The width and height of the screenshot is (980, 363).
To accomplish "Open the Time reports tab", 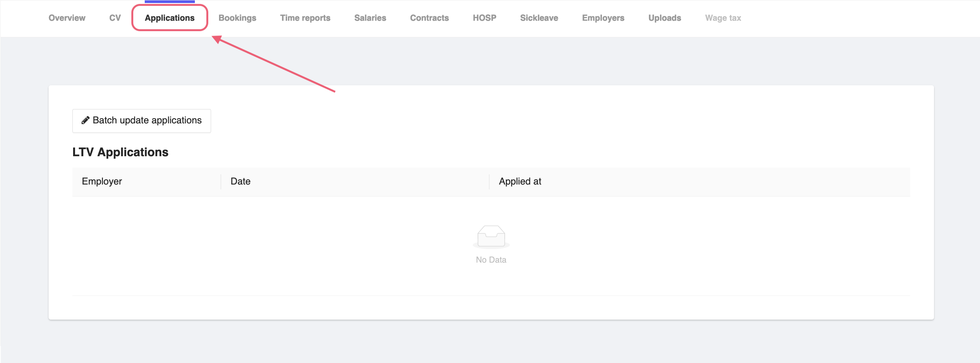I will tap(305, 17).
